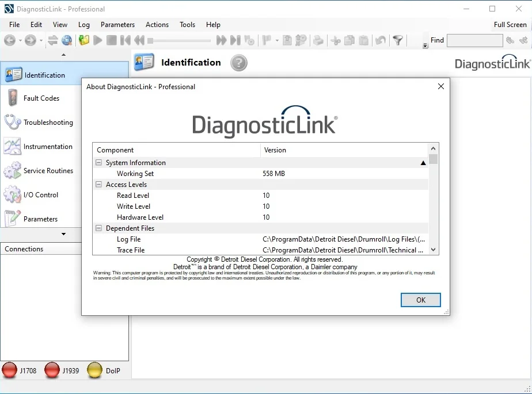Click the paste clipboard toolbar icon
This screenshot has height=394, width=532.
(363, 40)
